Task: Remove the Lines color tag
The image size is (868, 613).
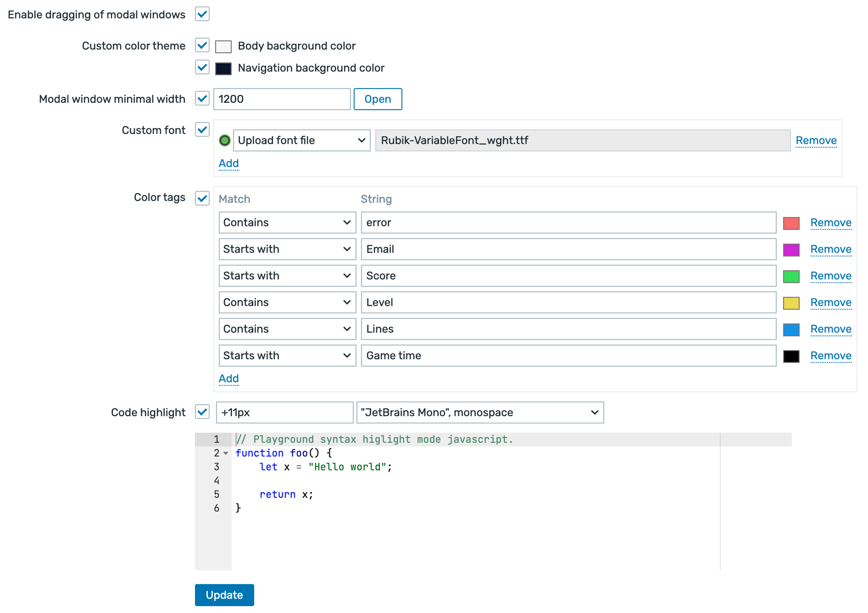Action: [x=830, y=329]
